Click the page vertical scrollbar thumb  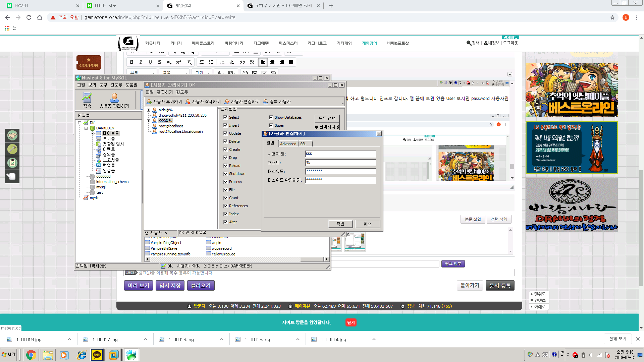tap(641, 228)
